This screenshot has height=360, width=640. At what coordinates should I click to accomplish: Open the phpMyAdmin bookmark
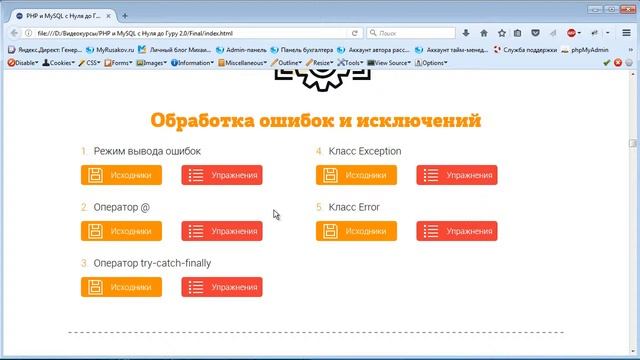(585, 50)
